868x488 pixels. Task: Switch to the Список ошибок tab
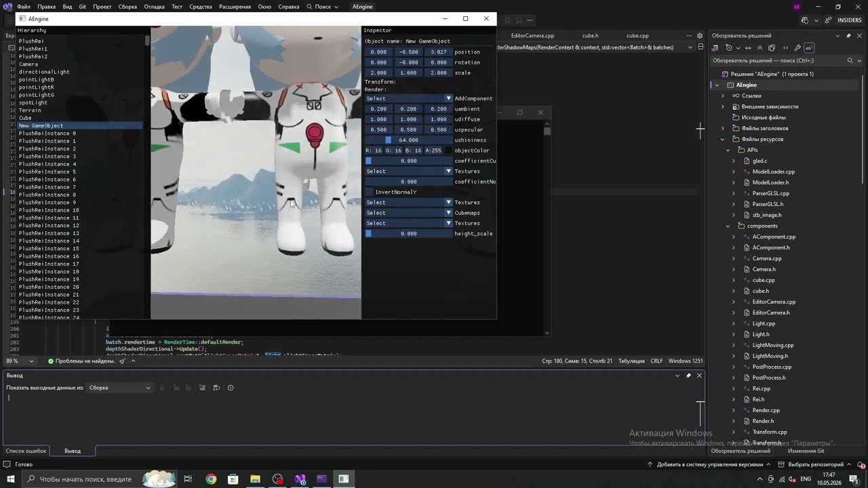point(26,451)
